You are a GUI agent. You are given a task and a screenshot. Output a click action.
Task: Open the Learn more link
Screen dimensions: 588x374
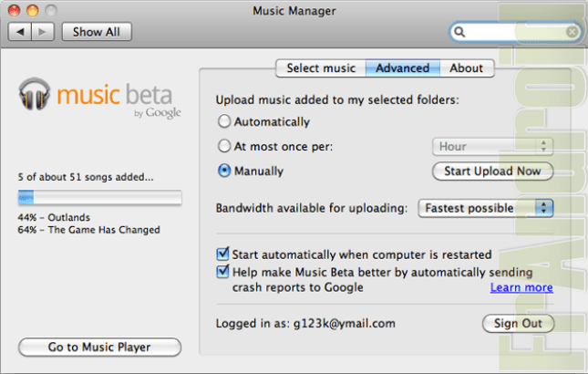click(521, 287)
